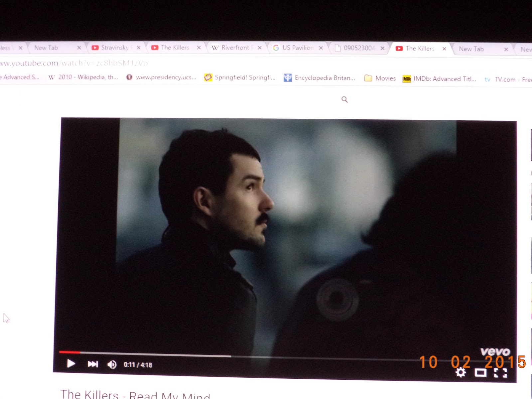Close the Riverfront tab

coord(260,48)
